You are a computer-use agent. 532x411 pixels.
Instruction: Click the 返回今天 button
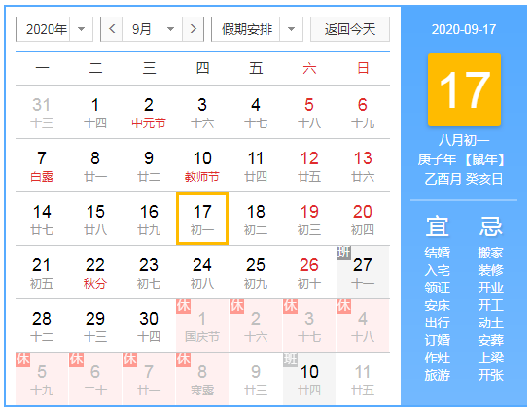(350, 29)
